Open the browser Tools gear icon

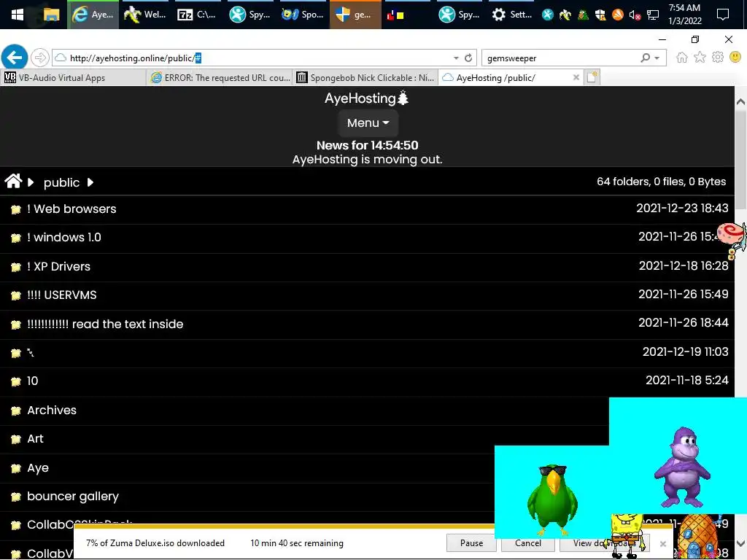click(x=718, y=58)
